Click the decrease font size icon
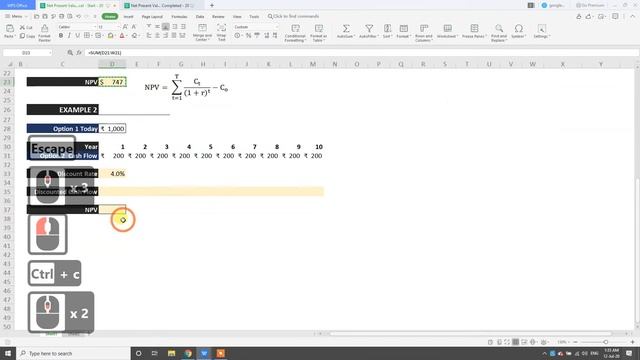This screenshot has width=640, height=360. click(134, 27)
